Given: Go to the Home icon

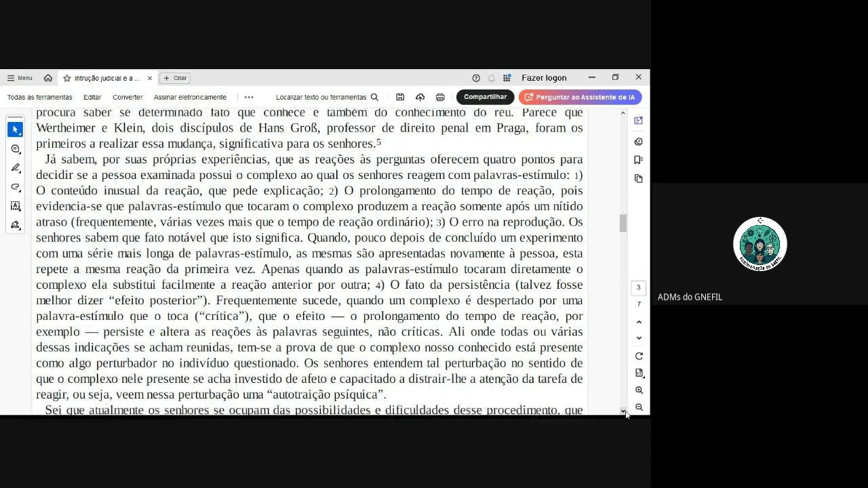Looking at the screenshot, I should pos(47,78).
